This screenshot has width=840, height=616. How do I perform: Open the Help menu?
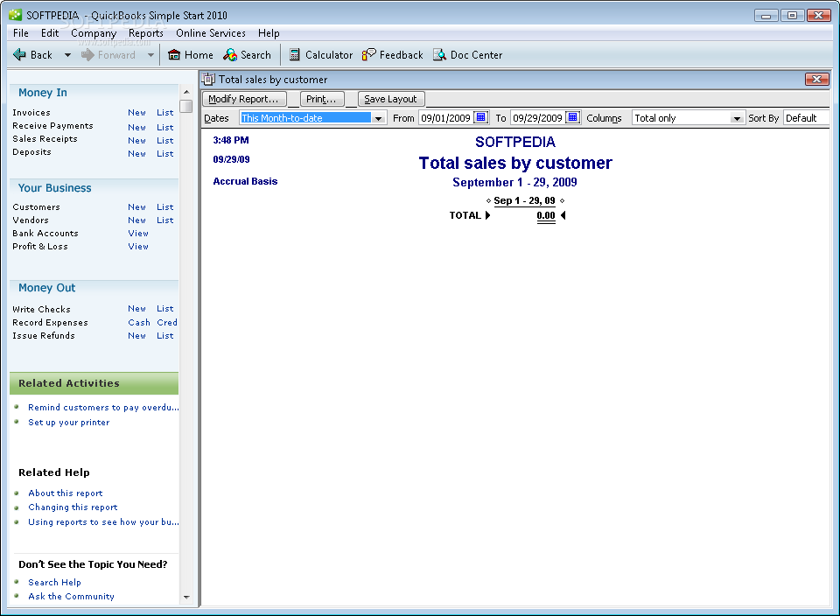269,33
